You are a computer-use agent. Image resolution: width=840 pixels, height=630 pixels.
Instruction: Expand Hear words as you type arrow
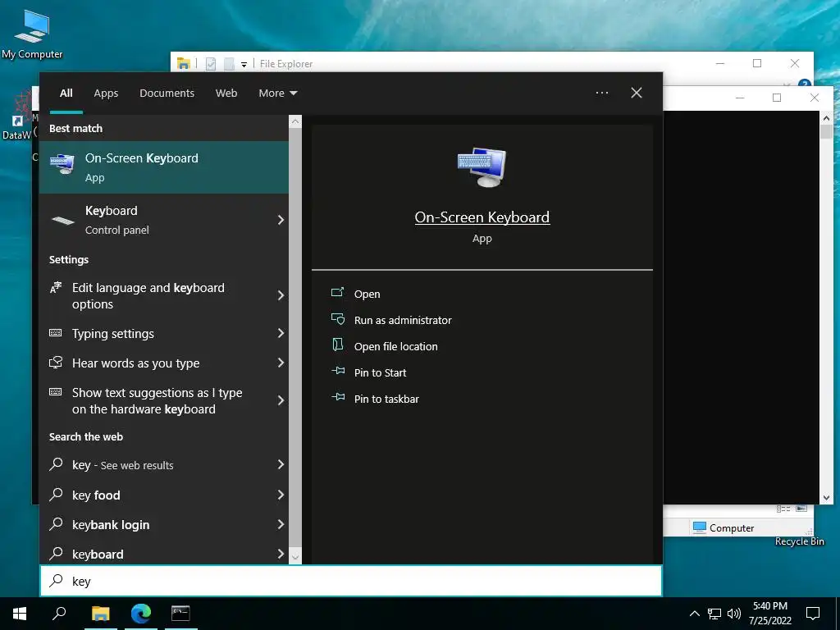(x=281, y=363)
